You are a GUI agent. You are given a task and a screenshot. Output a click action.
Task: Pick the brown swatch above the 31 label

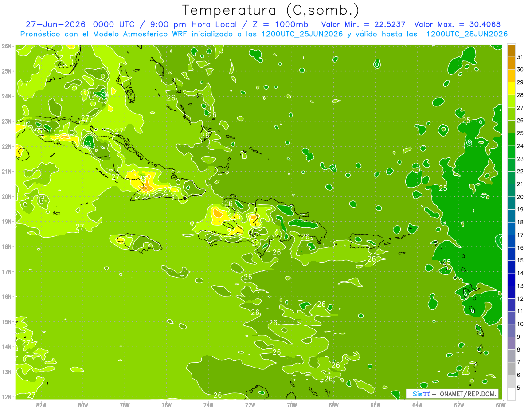(x=511, y=51)
